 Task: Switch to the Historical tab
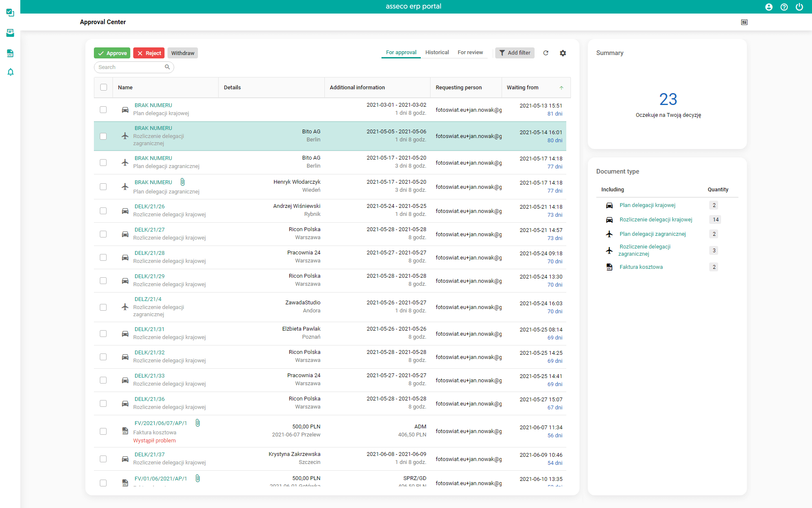[x=437, y=52]
